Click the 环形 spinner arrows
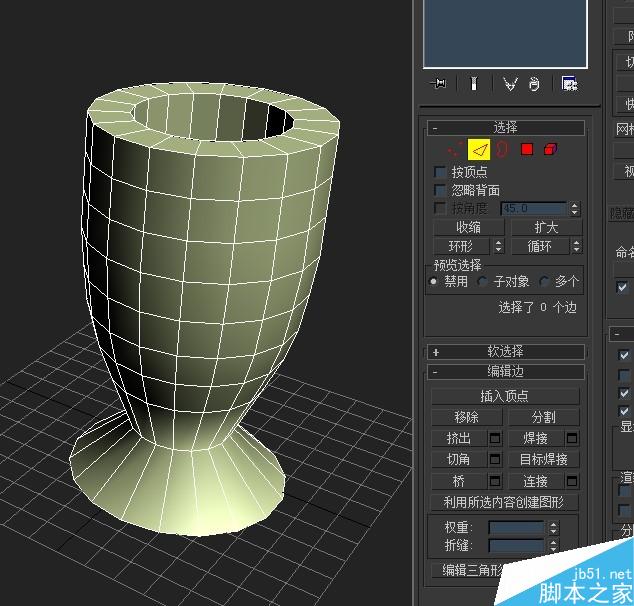Screen dimensions: 634x606 pyautogui.click(x=498, y=246)
